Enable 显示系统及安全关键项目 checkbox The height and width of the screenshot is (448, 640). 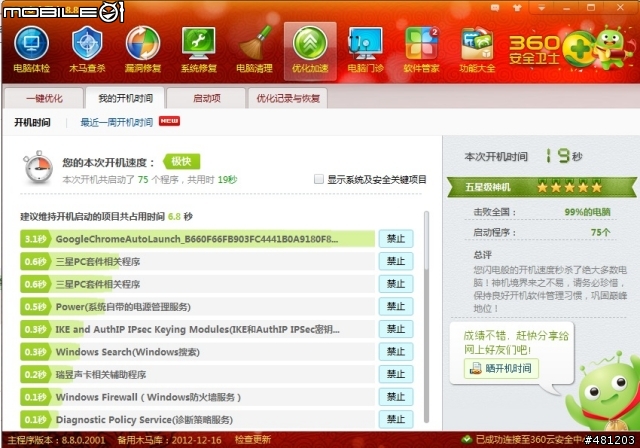[x=319, y=179]
